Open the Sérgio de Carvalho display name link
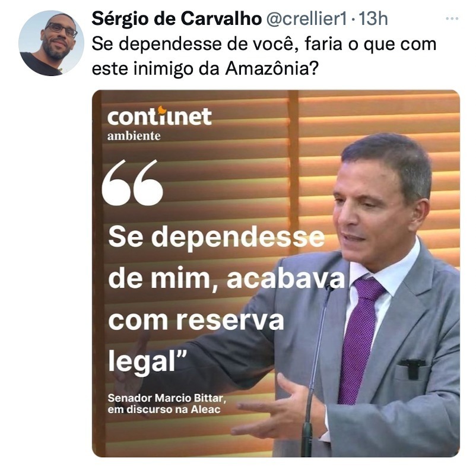 click(177, 19)
